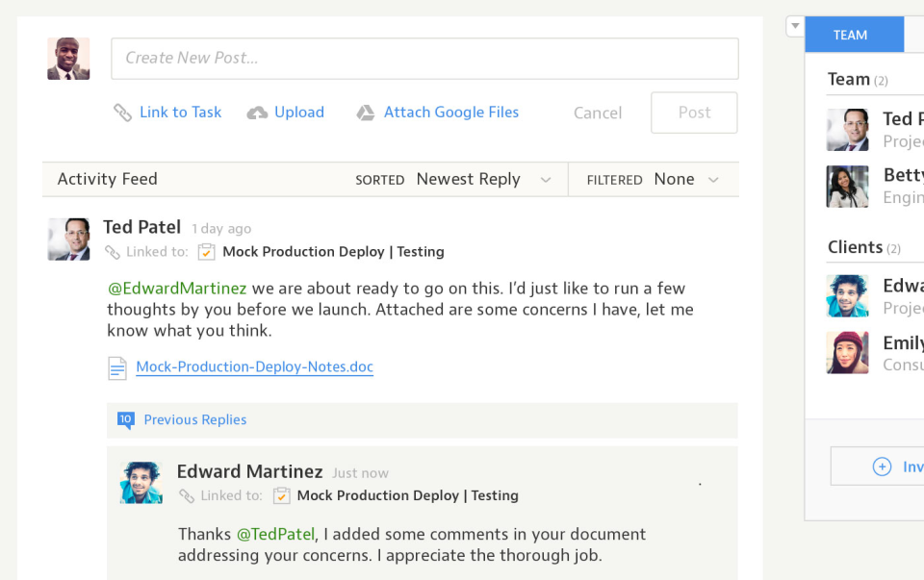Switch to the Team tab

[851, 35]
